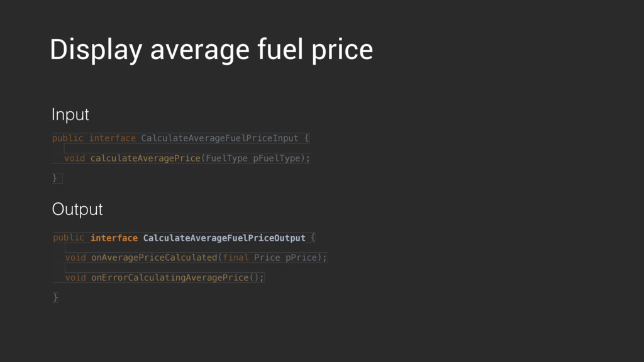Select the Output section heading
The width and height of the screenshot is (644, 362).
(77, 209)
